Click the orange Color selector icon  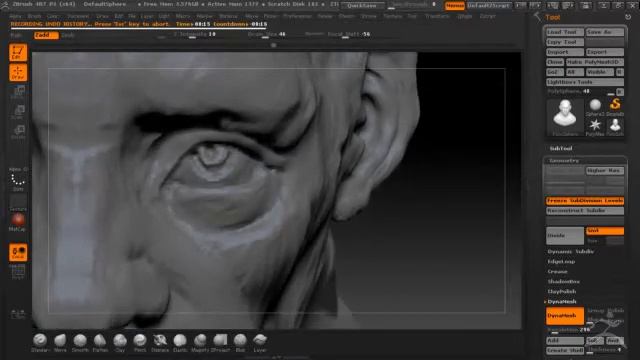pyautogui.click(x=18, y=253)
